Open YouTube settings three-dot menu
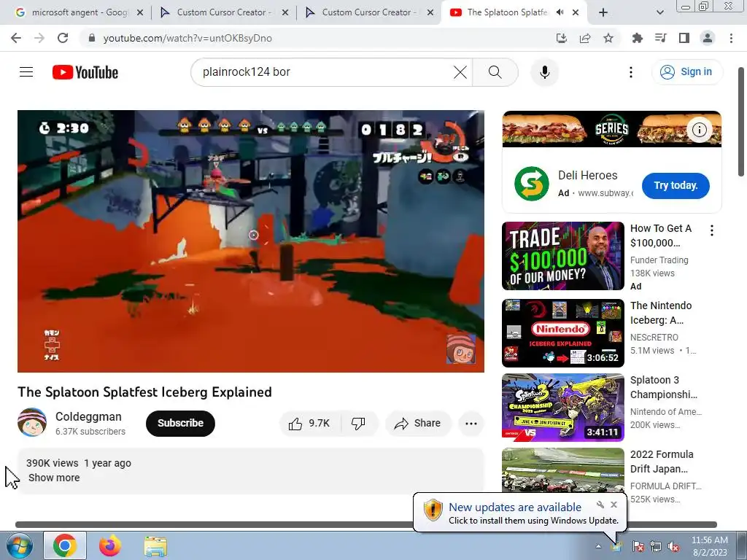Screen dimensions: 747x560 (631, 72)
